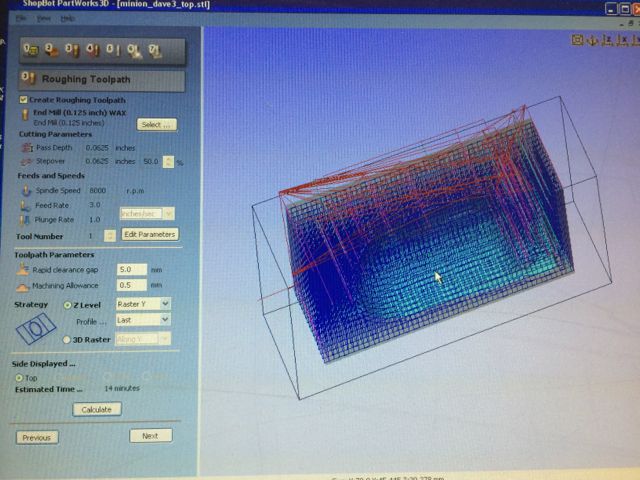The image size is (640, 480).
Task: Click the Stepover icon
Action: (26, 162)
